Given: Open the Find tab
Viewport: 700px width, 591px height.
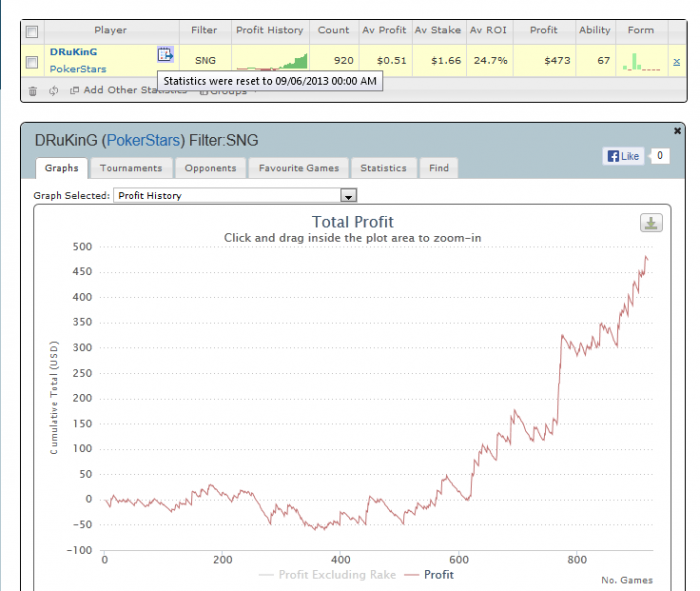Looking at the screenshot, I should point(439,168).
